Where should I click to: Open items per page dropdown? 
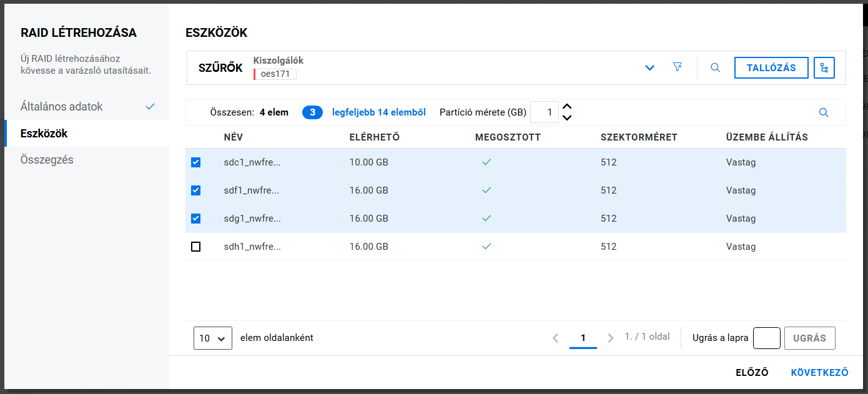212,338
